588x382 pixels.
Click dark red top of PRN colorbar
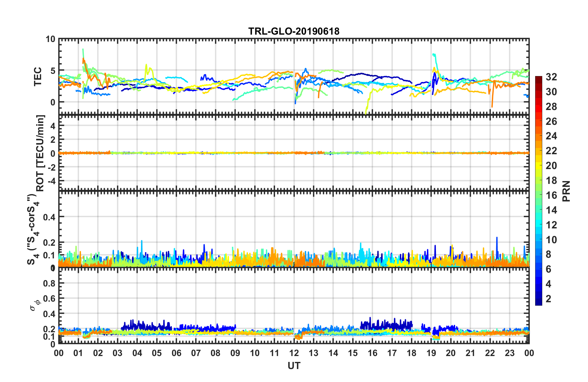click(539, 78)
